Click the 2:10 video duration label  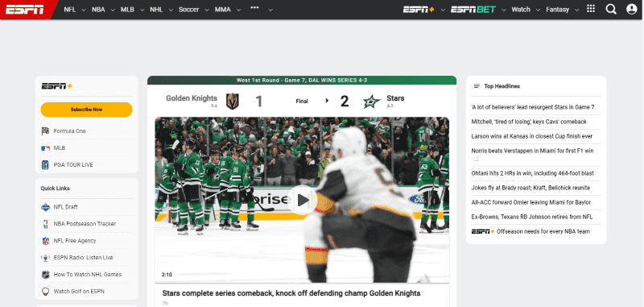[x=167, y=275]
